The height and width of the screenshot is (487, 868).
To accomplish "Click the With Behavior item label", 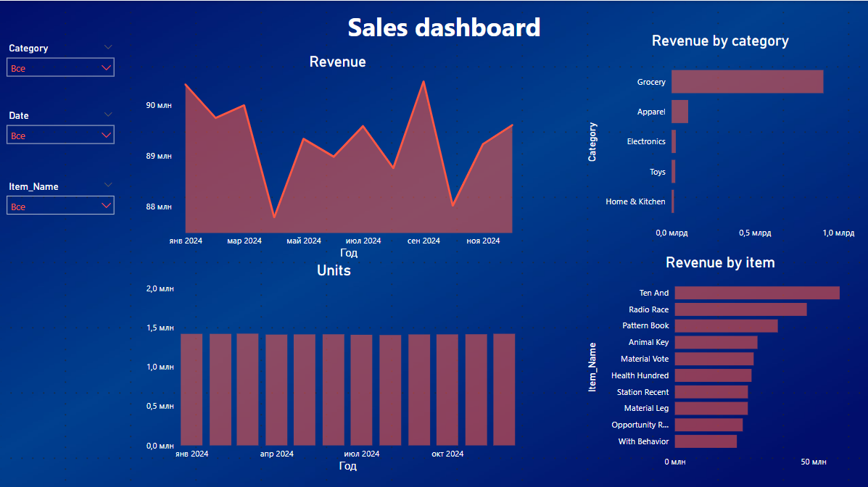I will (643, 441).
